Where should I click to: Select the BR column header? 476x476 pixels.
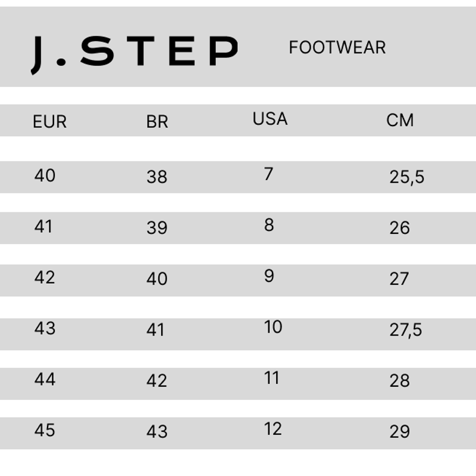[x=157, y=122]
